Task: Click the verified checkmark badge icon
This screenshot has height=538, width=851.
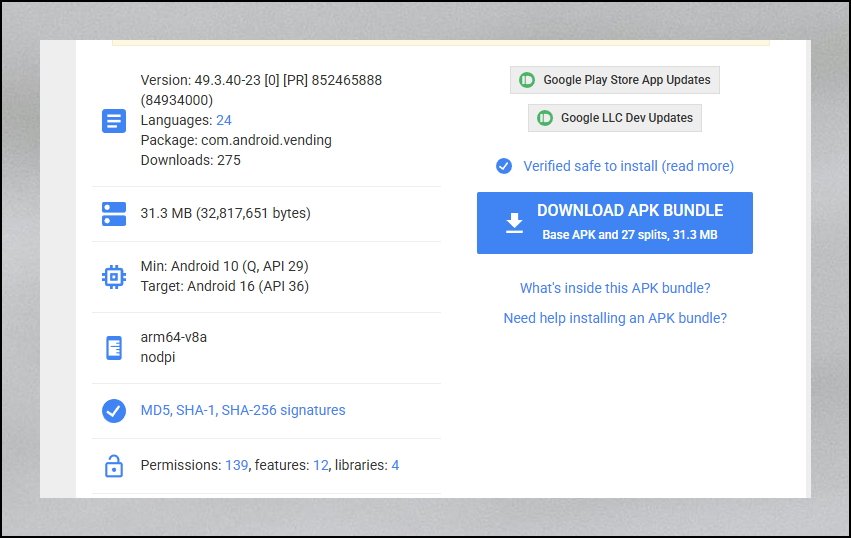Action: pos(504,166)
